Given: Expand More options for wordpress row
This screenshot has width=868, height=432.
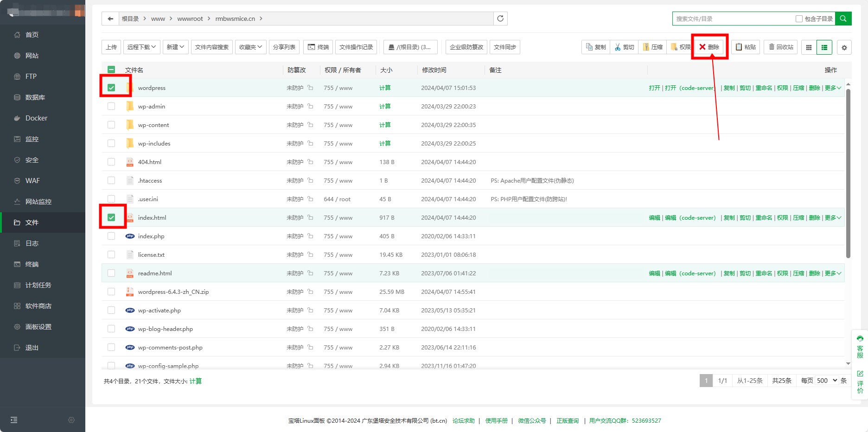Looking at the screenshot, I should (833, 88).
